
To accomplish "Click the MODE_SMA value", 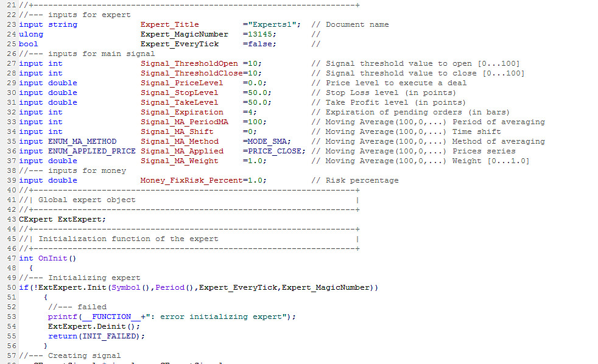I will pyautogui.click(x=267, y=141).
